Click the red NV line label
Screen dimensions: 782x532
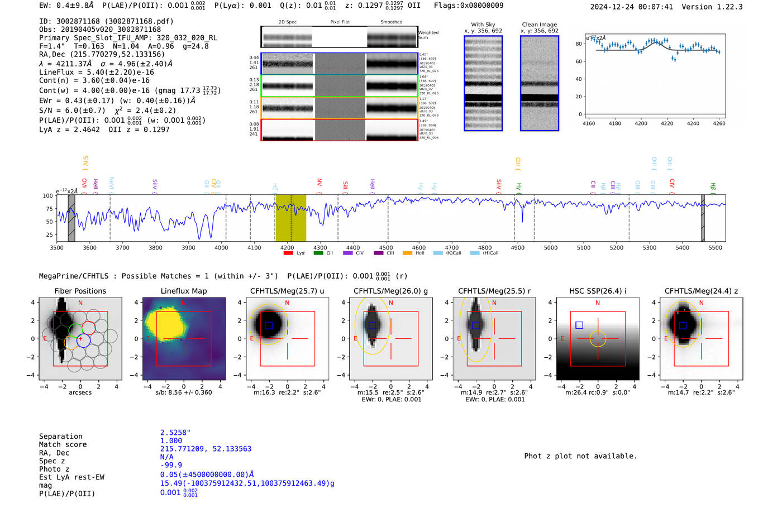pyautogui.click(x=320, y=185)
